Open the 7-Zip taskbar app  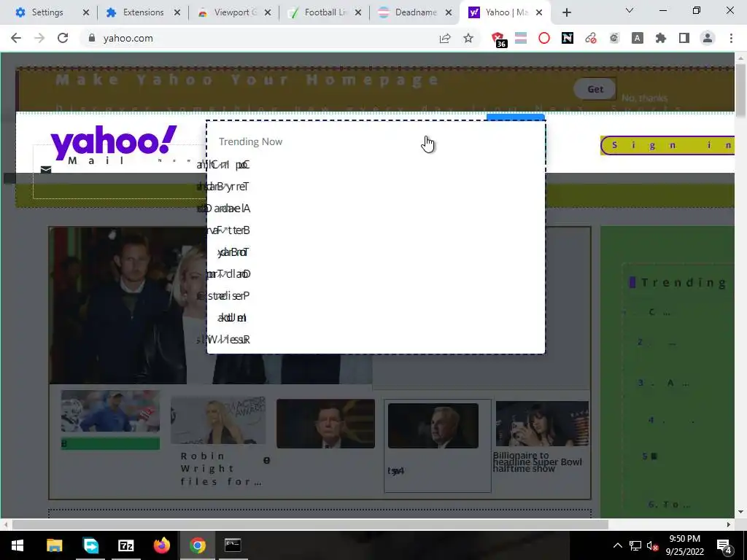[x=125, y=545]
